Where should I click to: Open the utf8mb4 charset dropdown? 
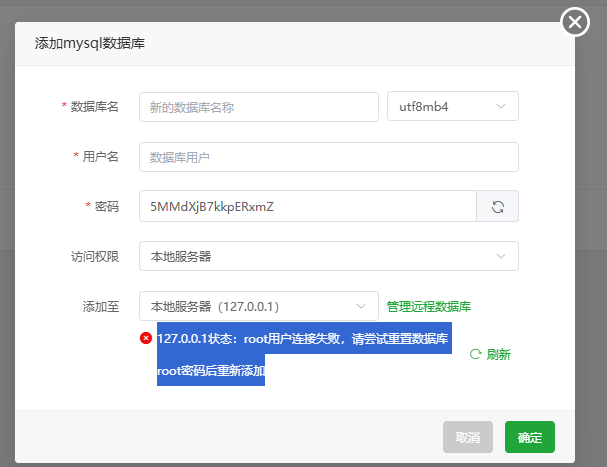click(453, 106)
